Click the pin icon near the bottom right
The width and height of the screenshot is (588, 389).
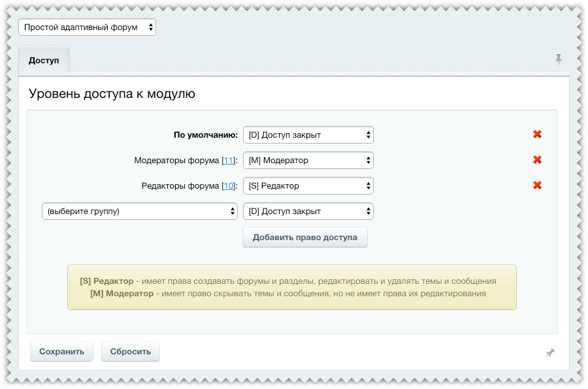coord(549,352)
